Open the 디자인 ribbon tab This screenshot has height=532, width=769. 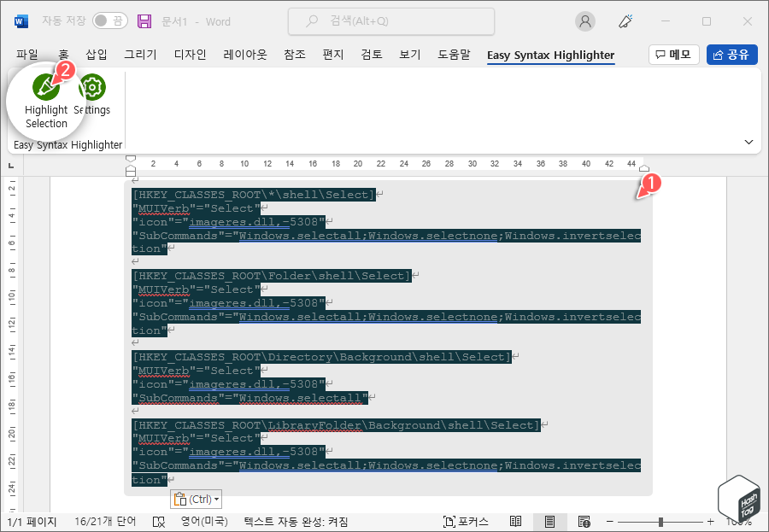190,55
